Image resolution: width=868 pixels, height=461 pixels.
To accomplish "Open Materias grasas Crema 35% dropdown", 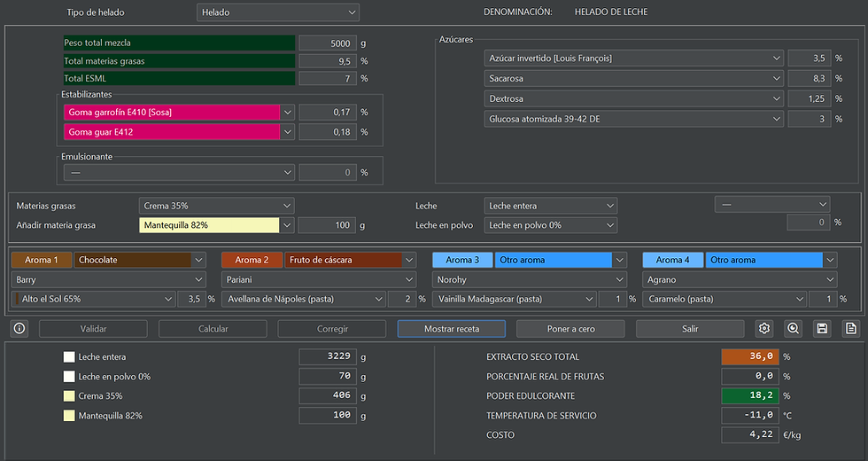I will pyautogui.click(x=216, y=206).
